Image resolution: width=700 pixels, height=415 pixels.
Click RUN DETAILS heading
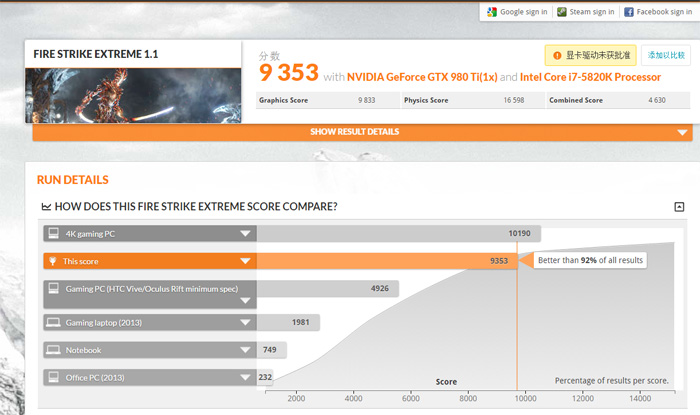click(x=72, y=180)
